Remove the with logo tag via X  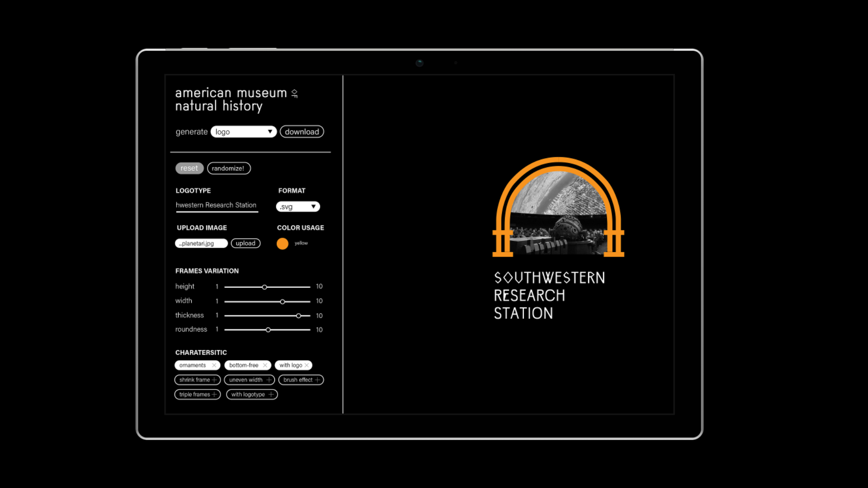pos(307,365)
